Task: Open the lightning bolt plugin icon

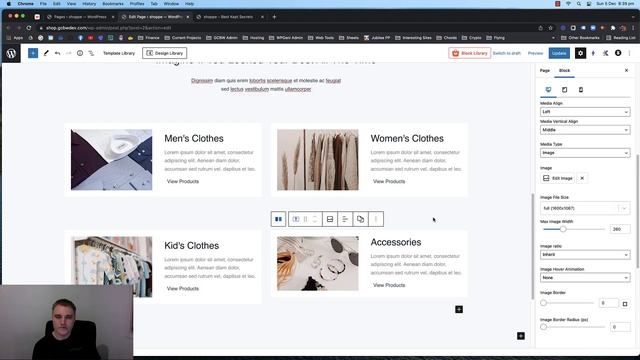Action: tap(593, 53)
